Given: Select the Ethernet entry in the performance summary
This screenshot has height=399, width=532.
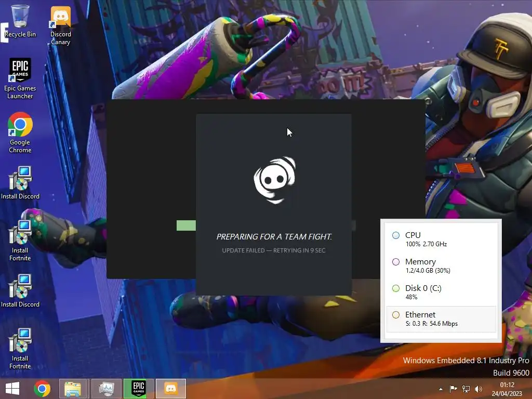Looking at the screenshot, I should tap(441, 319).
